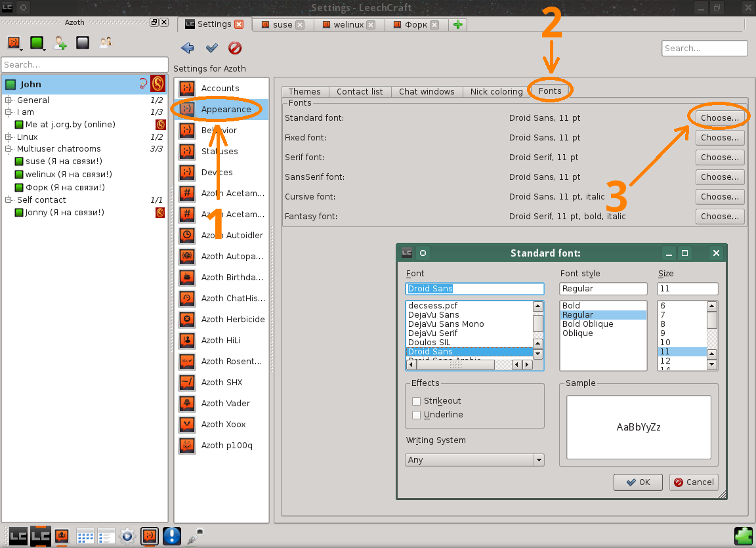Select Azoth Birthday plugin in the settings list
Image resolution: width=756 pixels, height=548 pixels.
[221, 277]
